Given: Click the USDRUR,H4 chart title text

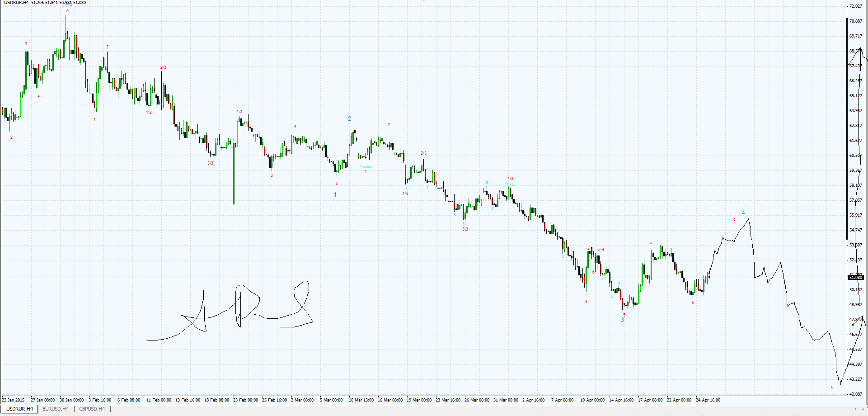Looking at the screenshot, I should (x=16, y=3).
